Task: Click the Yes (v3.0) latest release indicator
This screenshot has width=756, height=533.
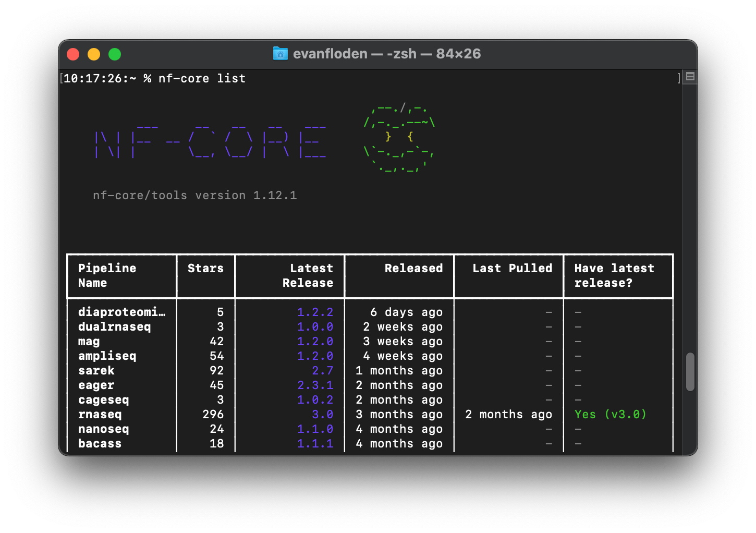Action: point(610,414)
